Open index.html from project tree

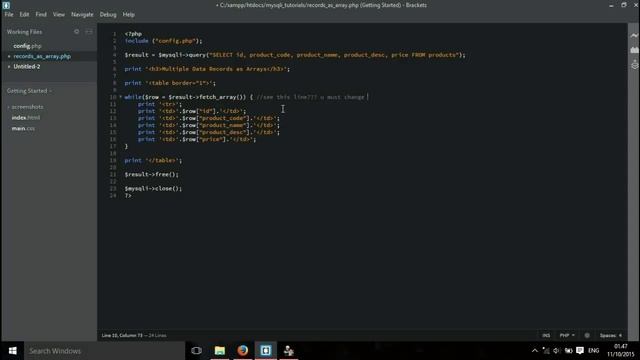click(26, 118)
